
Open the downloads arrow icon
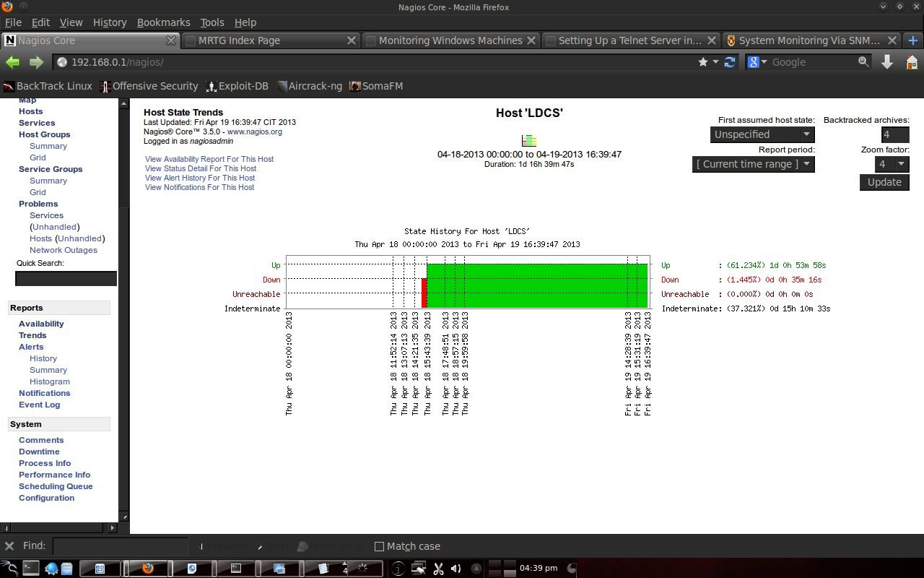(x=887, y=62)
